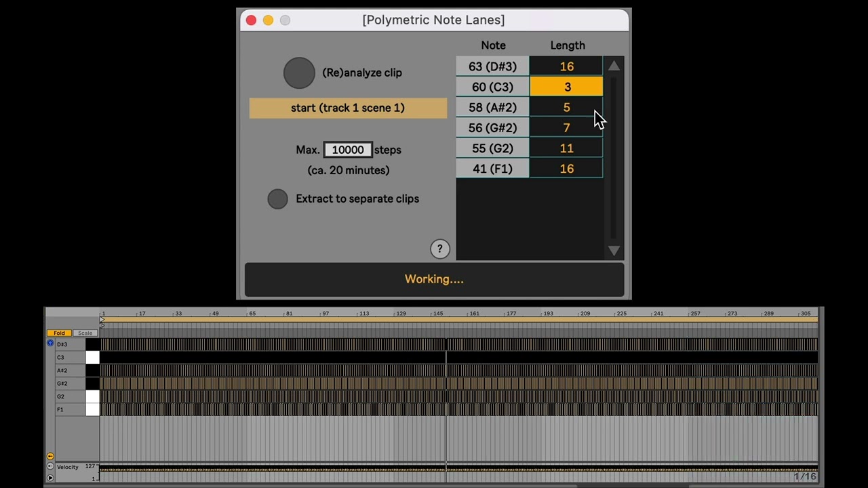The height and width of the screenshot is (488, 868).
Task: Click bar 161 on the timeline ruler
Action: pos(474,314)
